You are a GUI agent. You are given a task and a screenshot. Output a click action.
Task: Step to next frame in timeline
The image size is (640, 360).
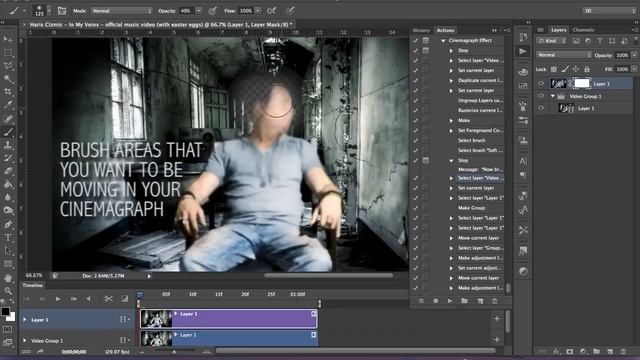(x=73, y=299)
